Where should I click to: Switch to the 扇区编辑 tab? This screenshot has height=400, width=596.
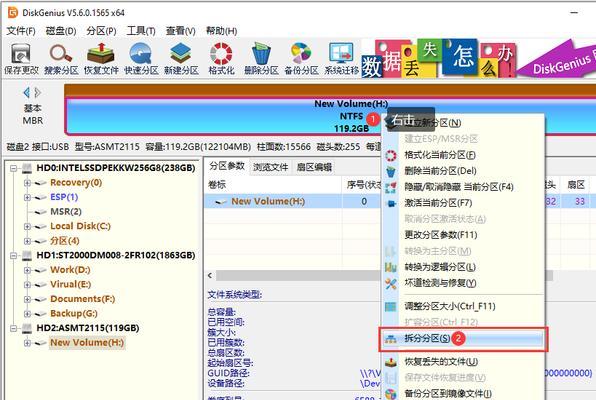click(314, 167)
